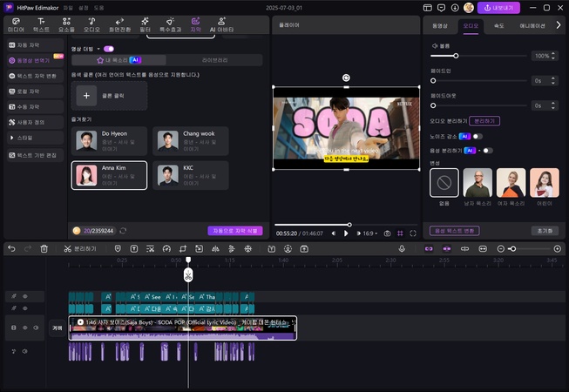Toggle the purple linked-clips magnet icon in timeline toolbar
The image size is (569, 392).
tap(429, 249)
